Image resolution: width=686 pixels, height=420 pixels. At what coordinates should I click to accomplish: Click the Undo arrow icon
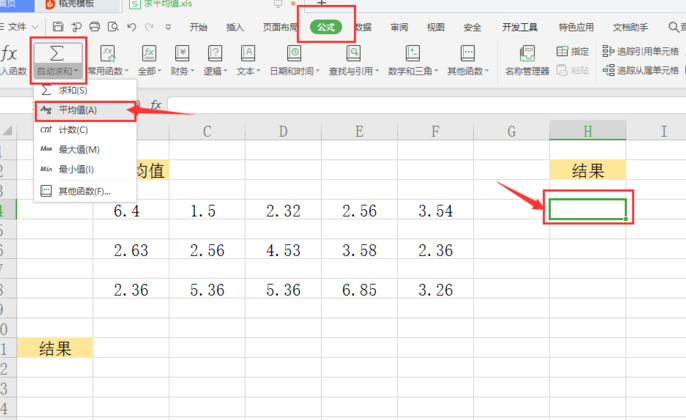tap(132, 27)
